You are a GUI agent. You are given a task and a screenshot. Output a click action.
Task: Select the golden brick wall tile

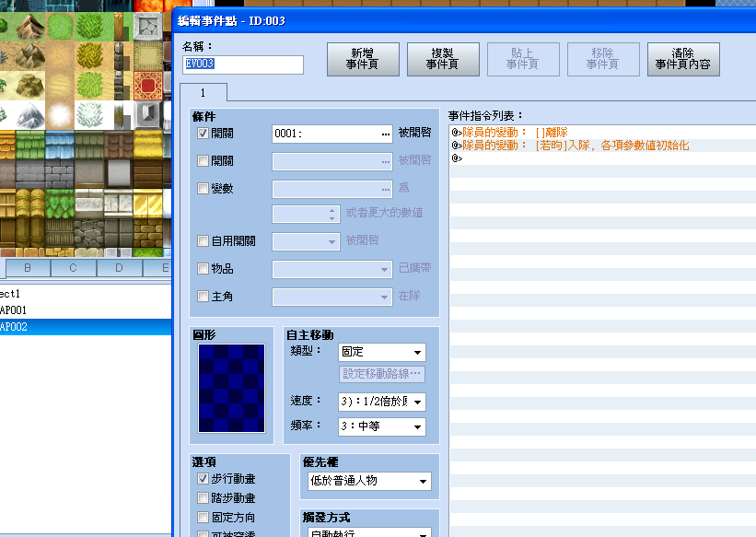coord(147,232)
